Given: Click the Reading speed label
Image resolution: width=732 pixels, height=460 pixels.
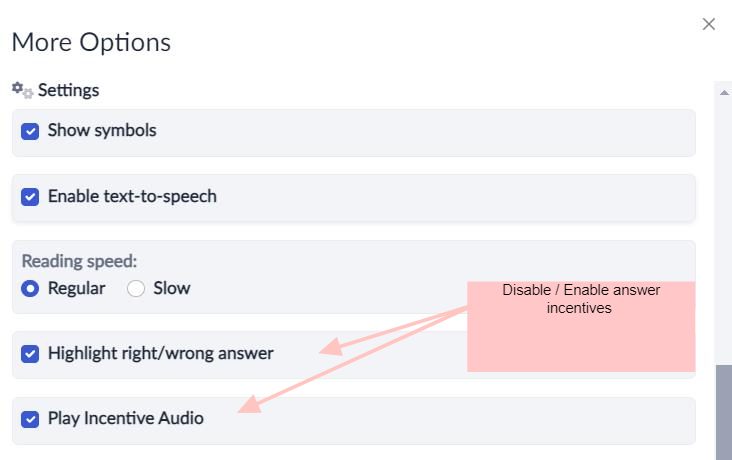Looking at the screenshot, I should (x=79, y=261).
